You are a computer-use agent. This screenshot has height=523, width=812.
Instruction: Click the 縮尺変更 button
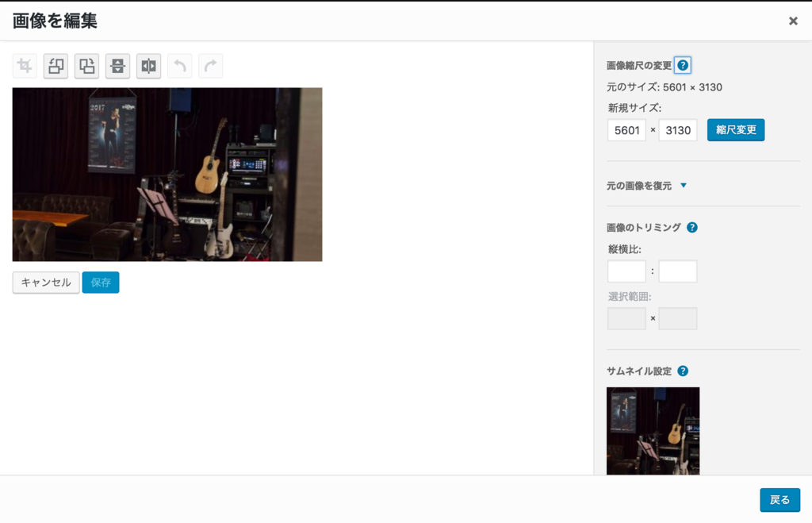(x=736, y=129)
